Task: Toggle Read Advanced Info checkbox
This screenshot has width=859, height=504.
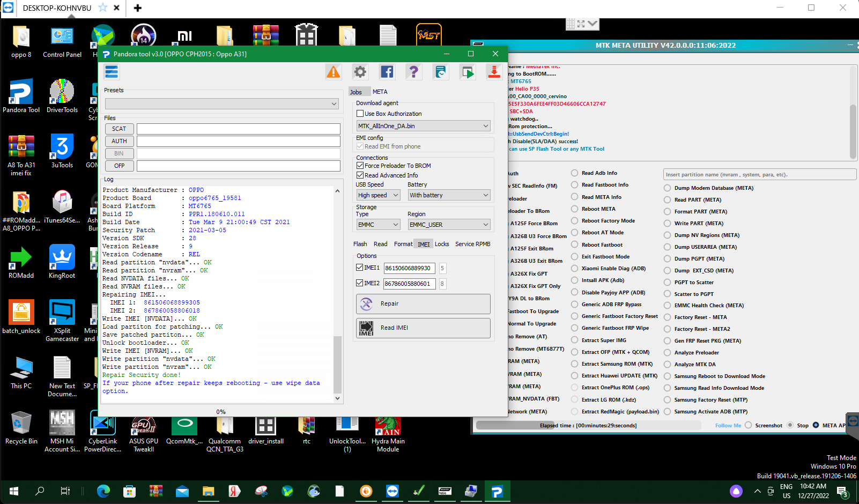Action: tap(360, 175)
